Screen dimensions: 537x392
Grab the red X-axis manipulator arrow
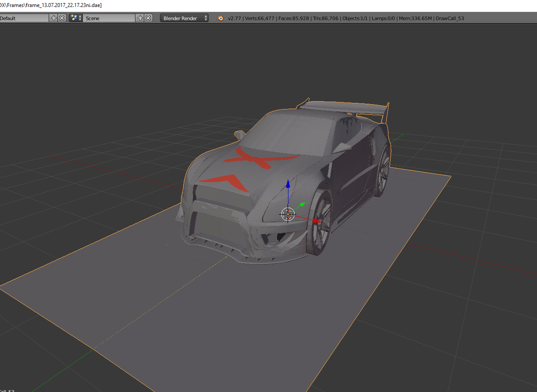[316, 220]
